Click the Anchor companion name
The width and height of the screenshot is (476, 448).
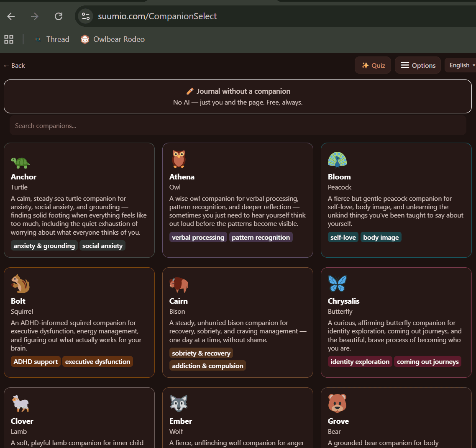[24, 177]
